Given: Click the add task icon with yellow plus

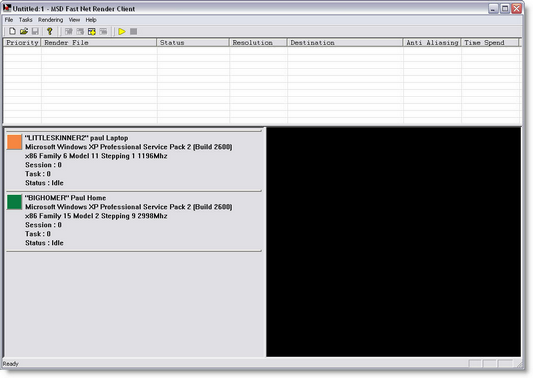Looking at the screenshot, I should pos(92,31).
